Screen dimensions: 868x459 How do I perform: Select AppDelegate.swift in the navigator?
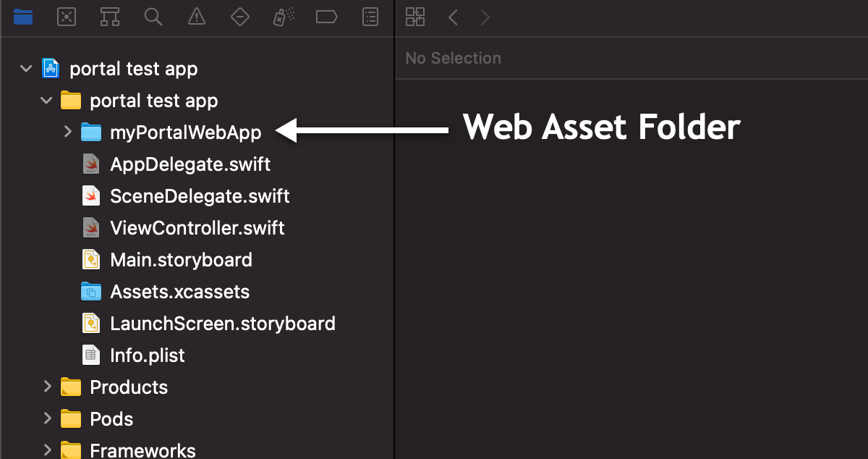[x=190, y=164]
